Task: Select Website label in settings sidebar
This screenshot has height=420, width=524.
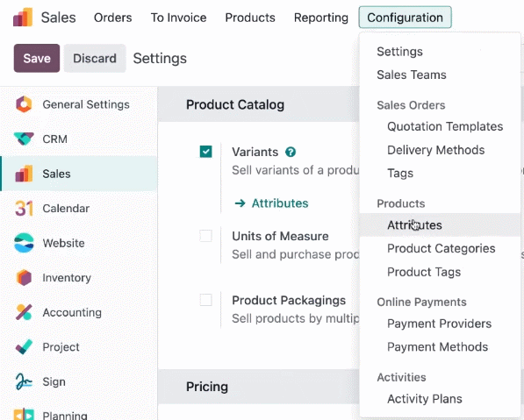Action: point(63,243)
